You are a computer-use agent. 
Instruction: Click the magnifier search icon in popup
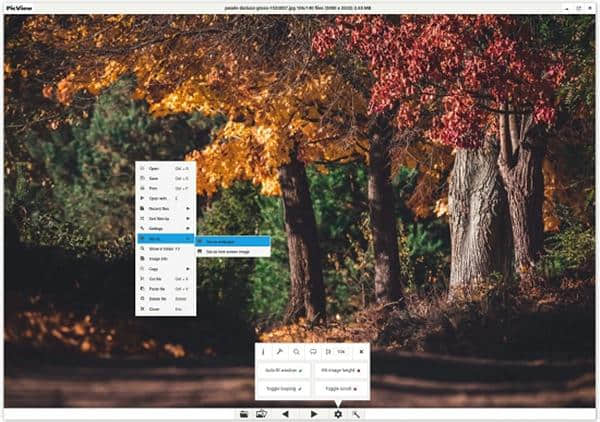[296, 352]
